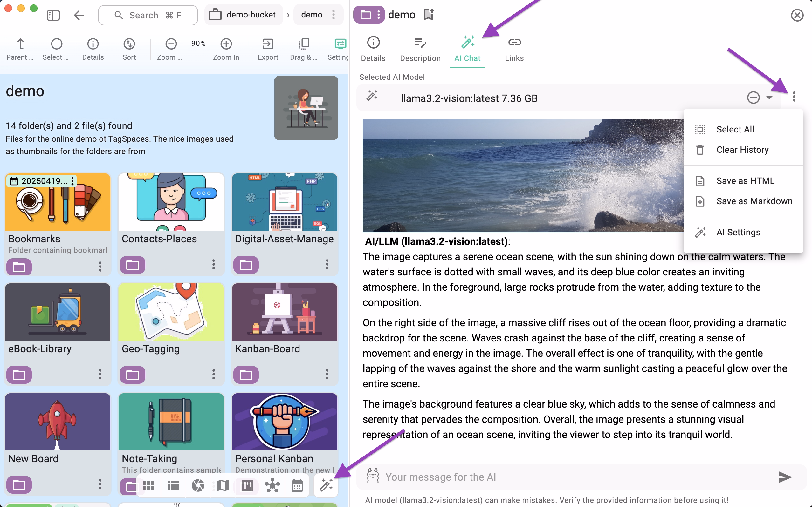Open the three-dot menu on Bookmarks folder
This screenshot has width=812, height=507.
pyautogui.click(x=100, y=267)
